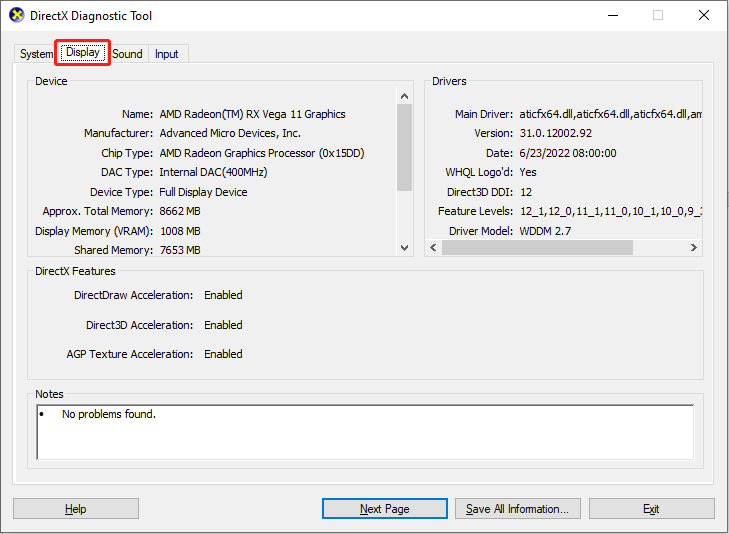Click the 'Approx. Total Memory:' label
This screenshot has width=729, height=534.
pos(98,211)
